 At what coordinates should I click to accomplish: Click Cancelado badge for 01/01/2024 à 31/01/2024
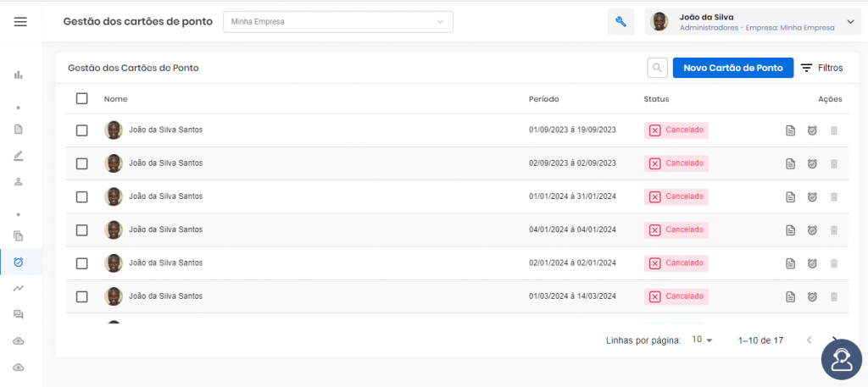coord(676,196)
